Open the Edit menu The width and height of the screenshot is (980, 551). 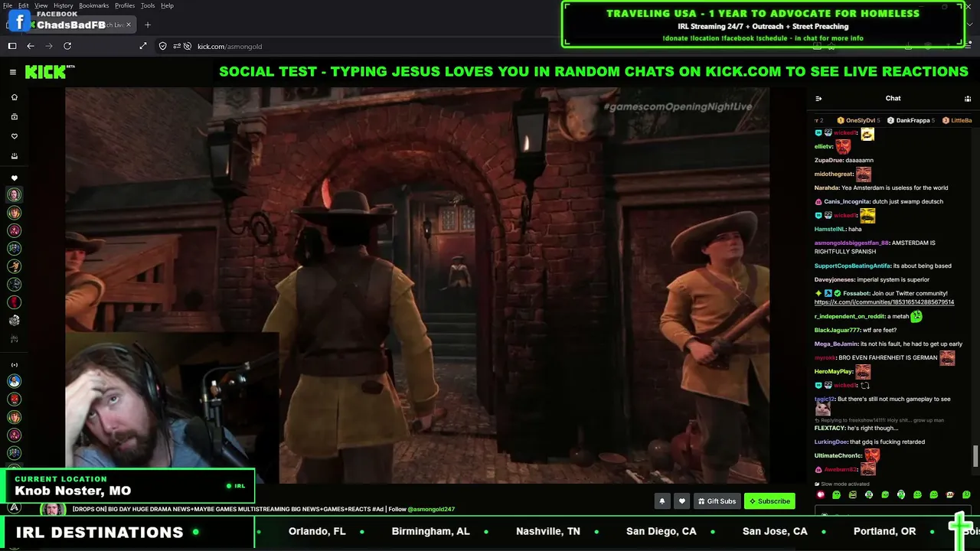[24, 5]
